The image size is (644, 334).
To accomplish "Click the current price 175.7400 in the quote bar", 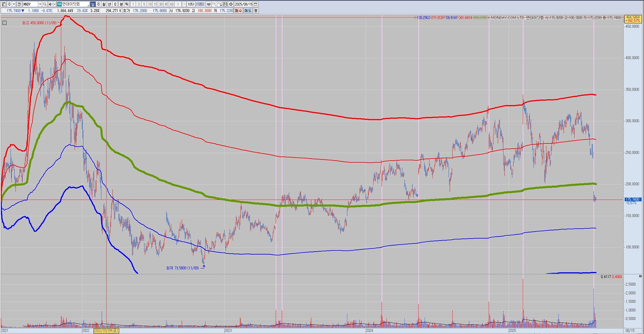I will 14,11.
